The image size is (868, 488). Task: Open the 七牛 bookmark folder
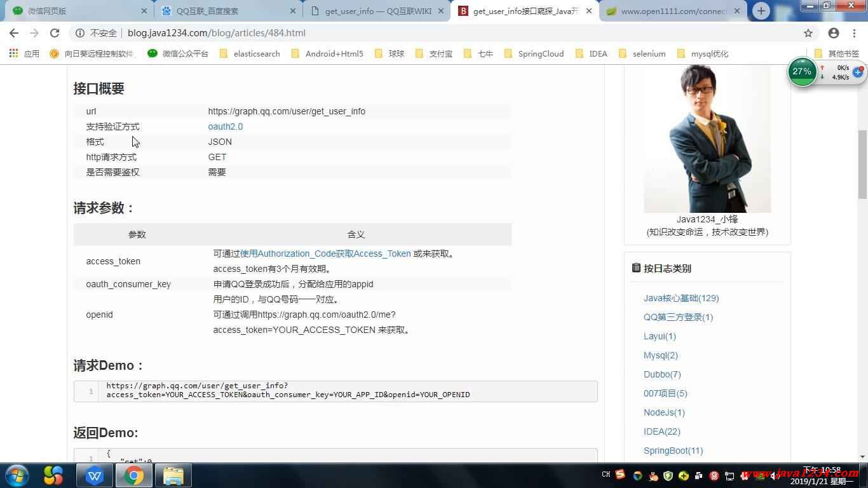pos(478,54)
